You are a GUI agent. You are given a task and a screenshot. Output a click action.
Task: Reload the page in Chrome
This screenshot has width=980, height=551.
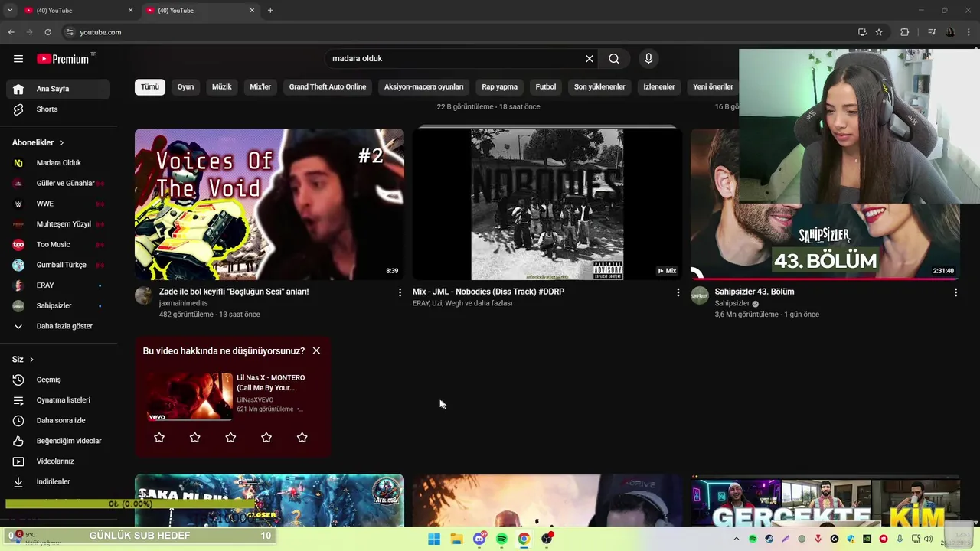[47, 32]
